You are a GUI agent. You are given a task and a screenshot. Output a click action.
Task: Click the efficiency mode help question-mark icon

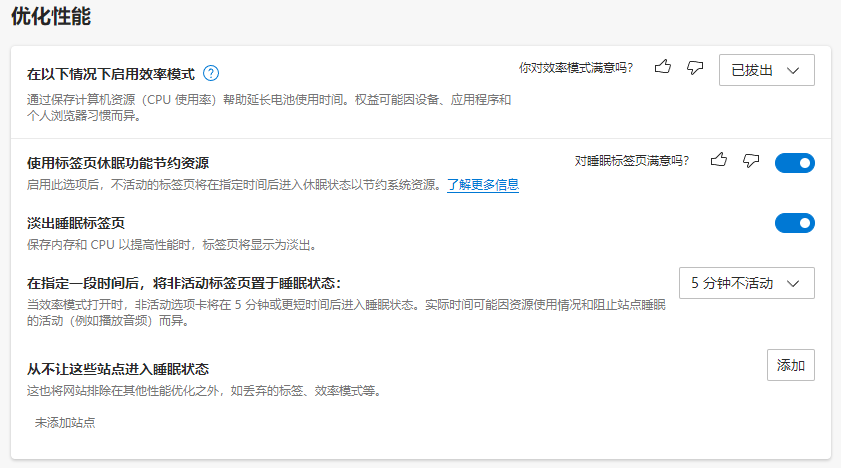coord(211,73)
